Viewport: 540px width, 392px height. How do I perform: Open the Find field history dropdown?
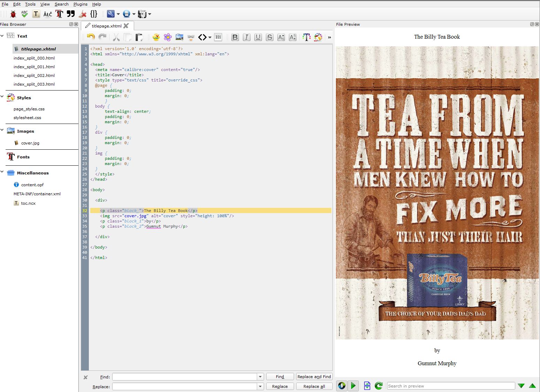(260, 377)
